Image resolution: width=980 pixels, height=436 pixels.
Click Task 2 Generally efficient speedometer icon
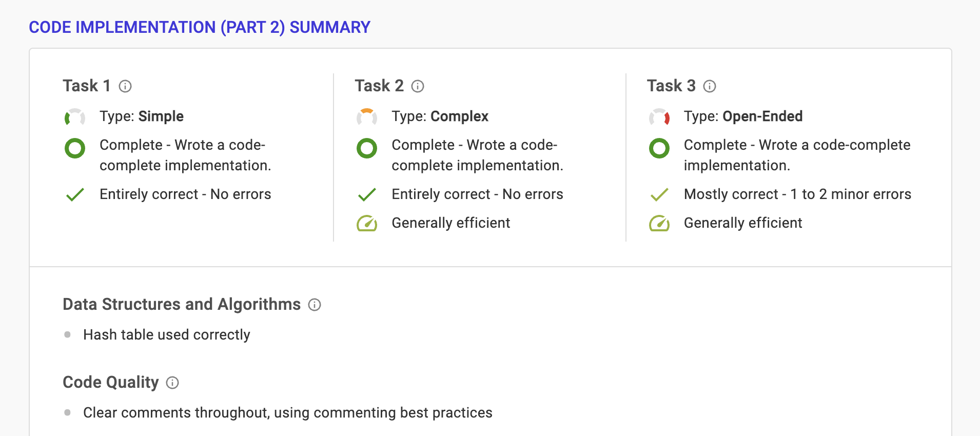click(367, 223)
